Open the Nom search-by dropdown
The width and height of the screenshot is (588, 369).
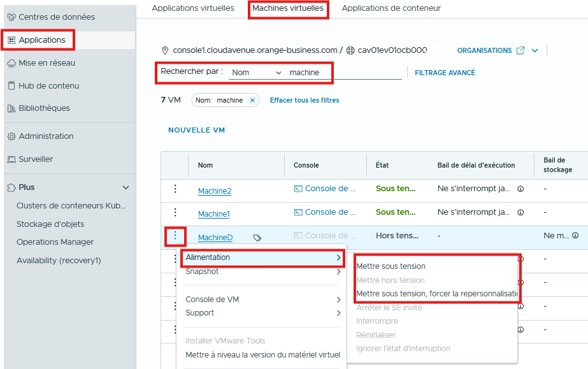click(256, 73)
